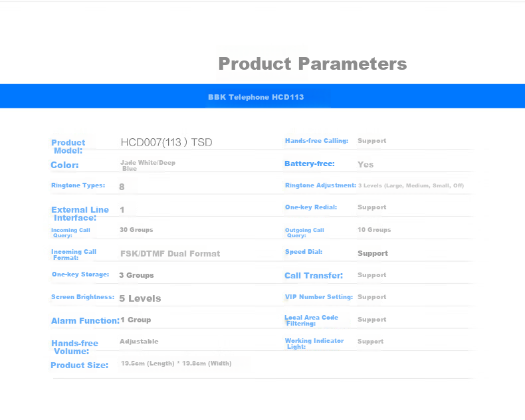Click the Product Model label
Screen dimensions: 525x420
[x=68, y=147]
